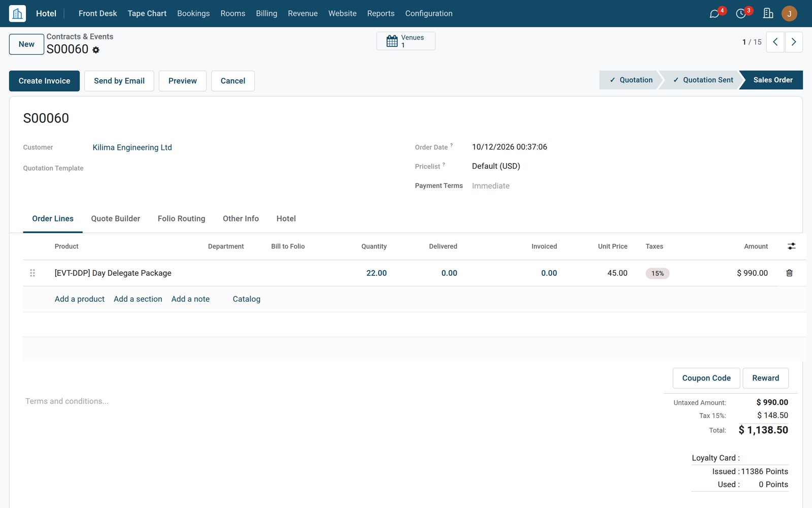812x508 pixels.
Task: Toggle optional columns settings icon
Action: [x=791, y=246]
